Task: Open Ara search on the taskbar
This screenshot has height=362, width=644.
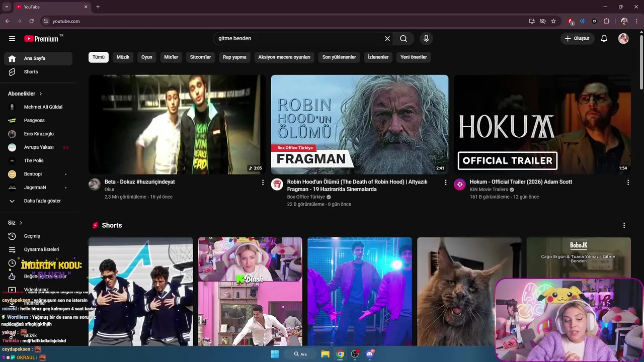Action: (x=300, y=354)
